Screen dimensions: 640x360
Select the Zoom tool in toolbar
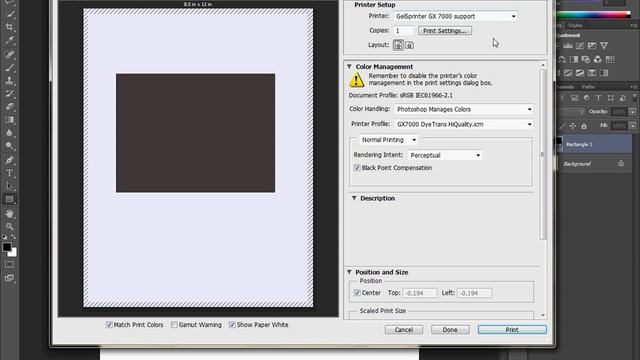point(9,227)
